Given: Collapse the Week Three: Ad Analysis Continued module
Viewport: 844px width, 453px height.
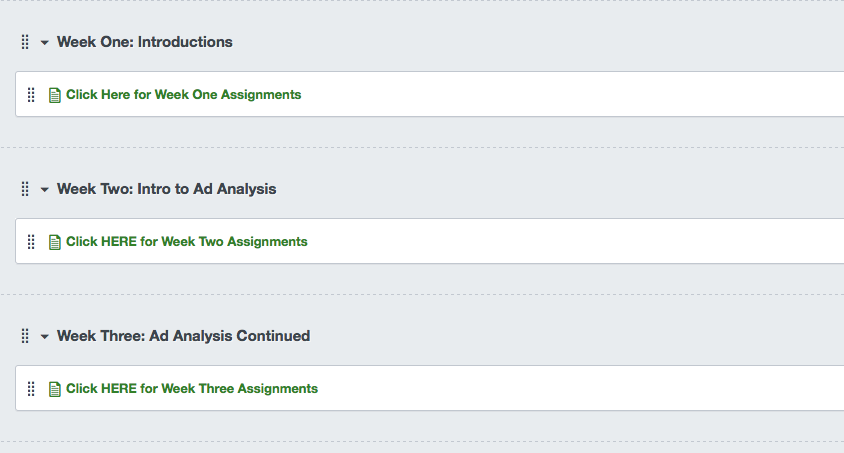Looking at the screenshot, I should point(45,337).
